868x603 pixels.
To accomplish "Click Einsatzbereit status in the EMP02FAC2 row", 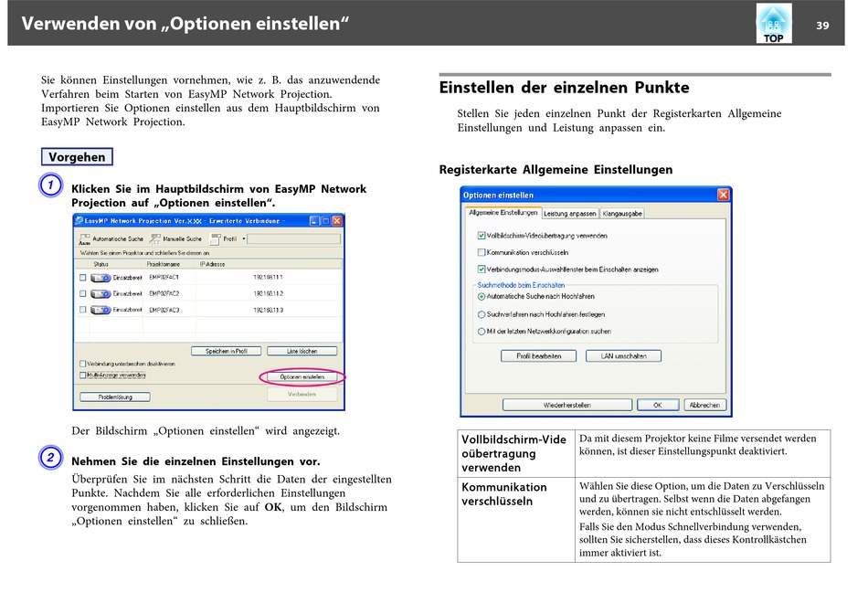I will (127, 293).
